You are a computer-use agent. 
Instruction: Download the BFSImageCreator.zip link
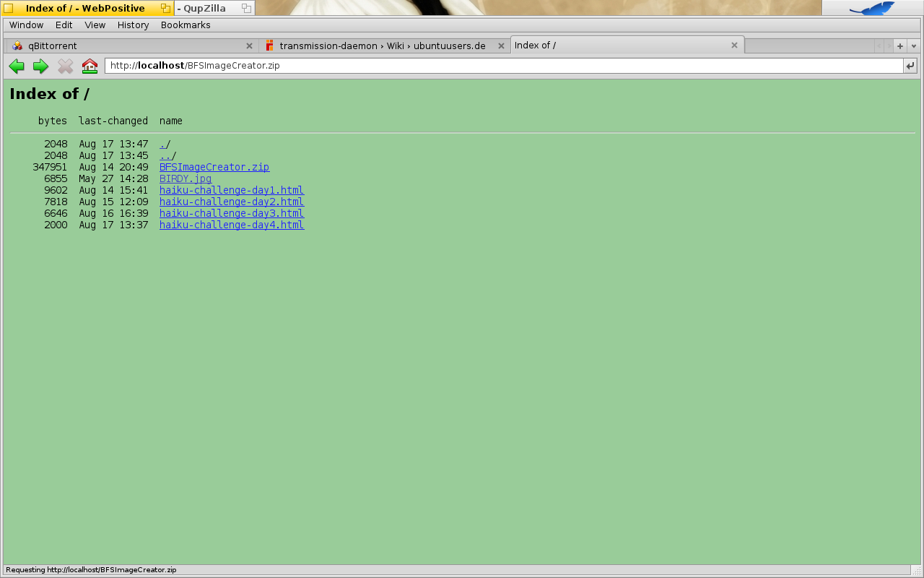point(214,167)
